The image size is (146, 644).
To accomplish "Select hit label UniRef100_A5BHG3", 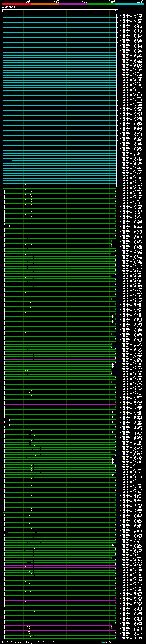I will [x=131, y=191].
